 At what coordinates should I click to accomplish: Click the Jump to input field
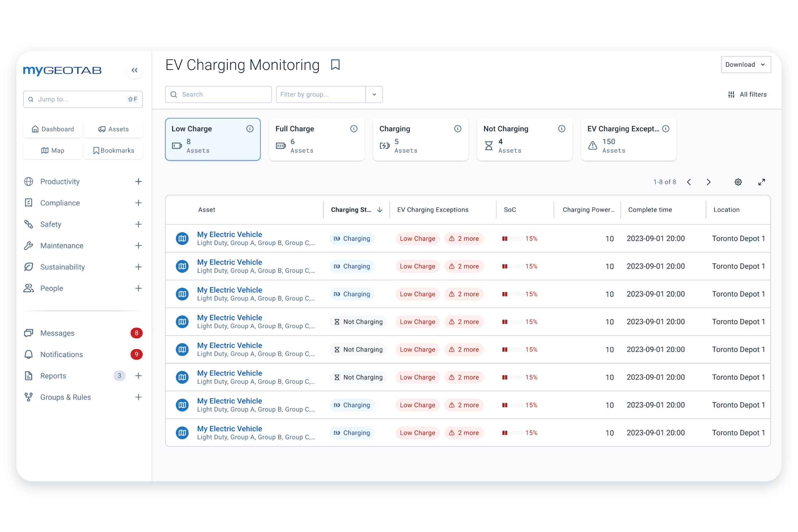(83, 99)
